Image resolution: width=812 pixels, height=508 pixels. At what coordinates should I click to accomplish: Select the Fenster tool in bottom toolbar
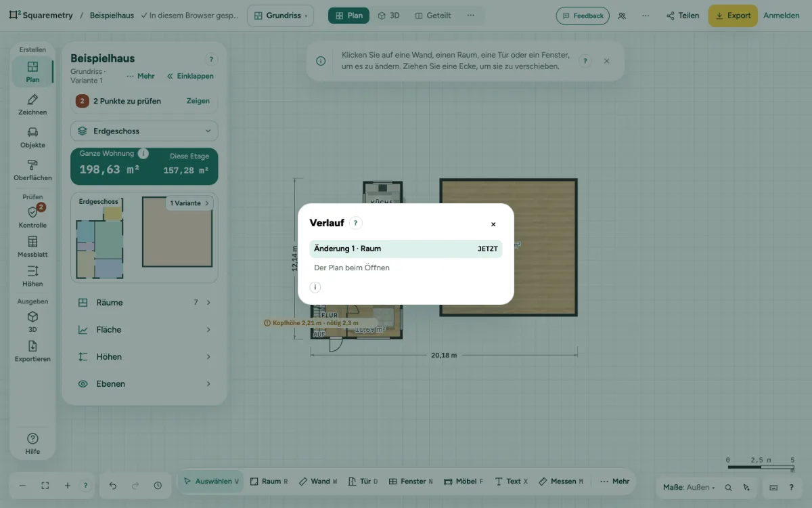click(x=411, y=482)
